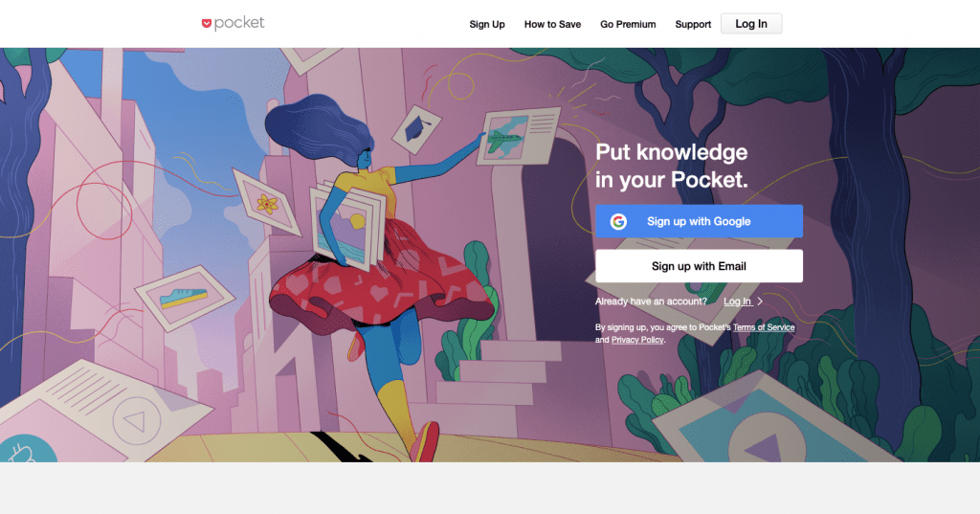Open the How to Save page
Image resolution: width=980 pixels, height=514 pixels.
tap(552, 24)
